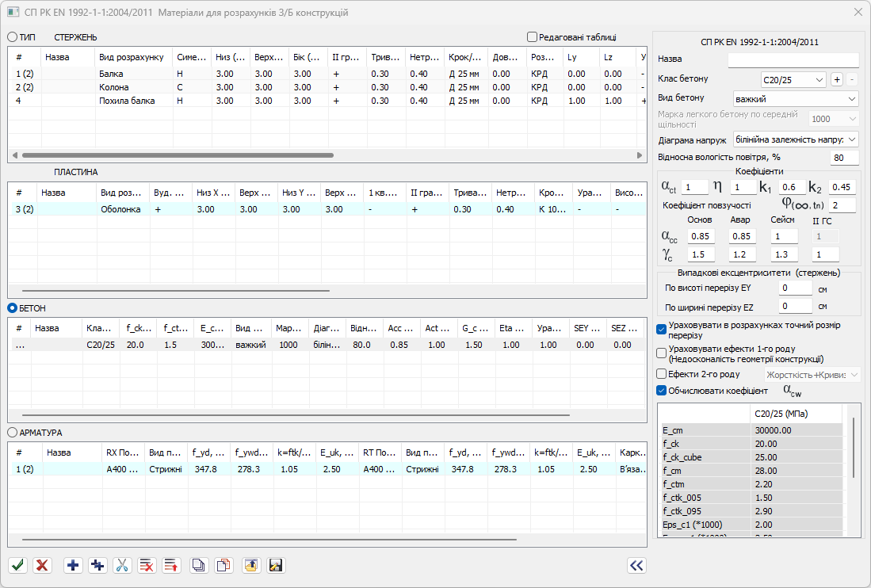
Task: Expand the Діаграма напруж dropdown
Action: [x=795, y=139]
